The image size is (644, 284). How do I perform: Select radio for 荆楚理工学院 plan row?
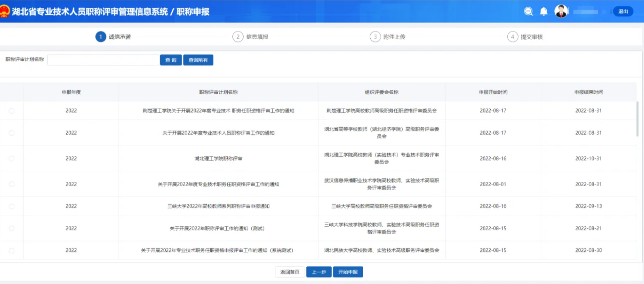[x=12, y=111]
